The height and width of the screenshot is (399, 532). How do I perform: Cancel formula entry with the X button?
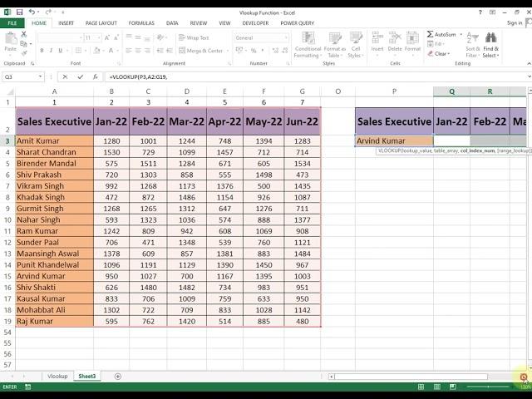(x=65, y=77)
